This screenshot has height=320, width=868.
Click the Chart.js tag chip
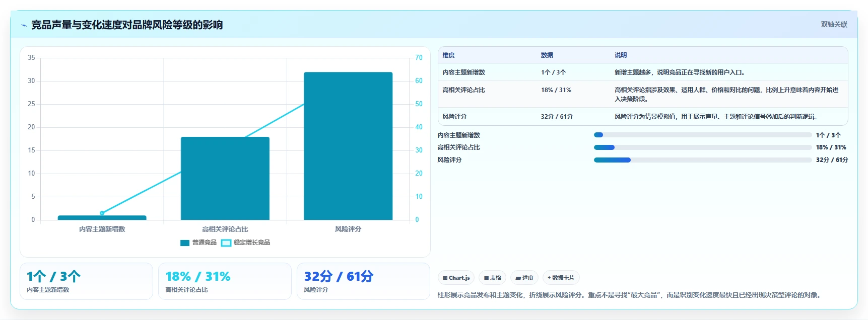pyautogui.click(x=456, y=278)
